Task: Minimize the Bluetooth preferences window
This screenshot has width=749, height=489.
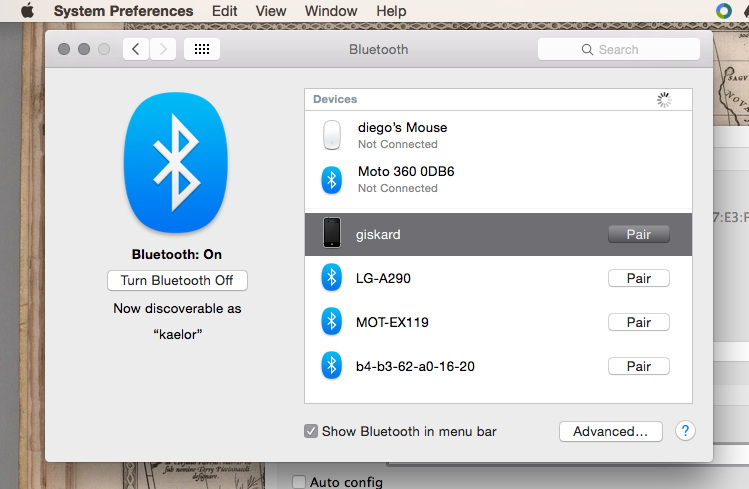Action: click(84, 49)
